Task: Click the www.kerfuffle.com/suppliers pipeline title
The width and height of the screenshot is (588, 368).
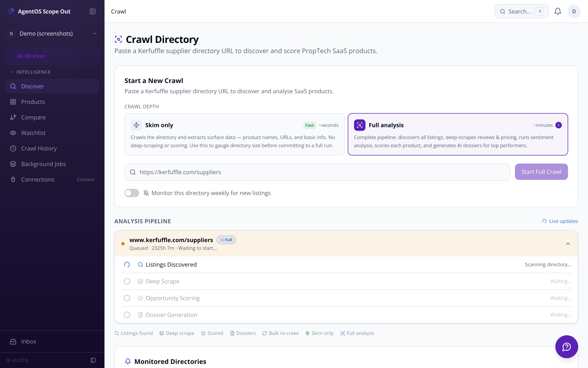Action: pyautogui.click(x=171, y=240)
